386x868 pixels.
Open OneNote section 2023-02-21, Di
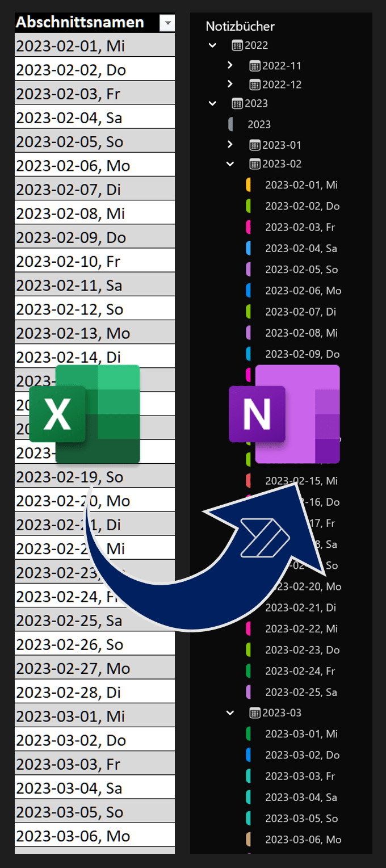[301, 607]
